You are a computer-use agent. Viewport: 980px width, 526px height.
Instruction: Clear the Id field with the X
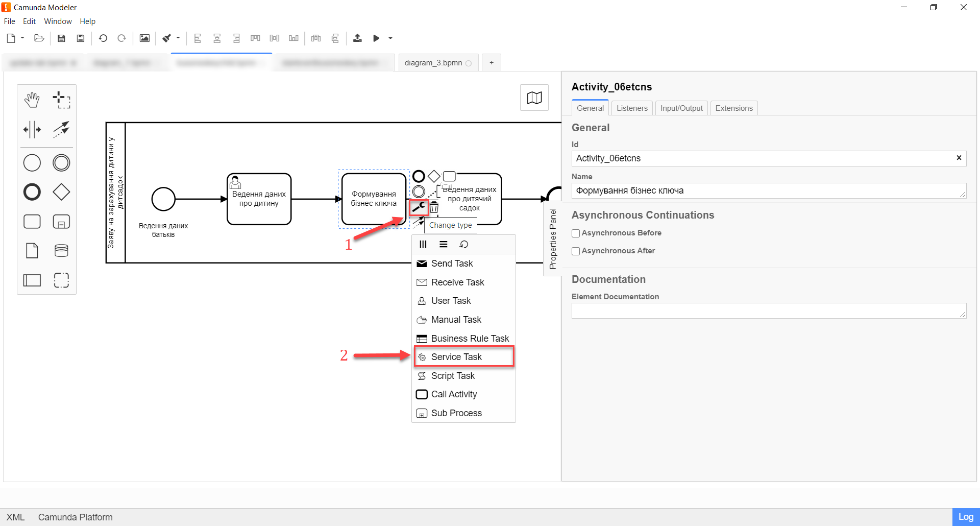tap(959, 158)
